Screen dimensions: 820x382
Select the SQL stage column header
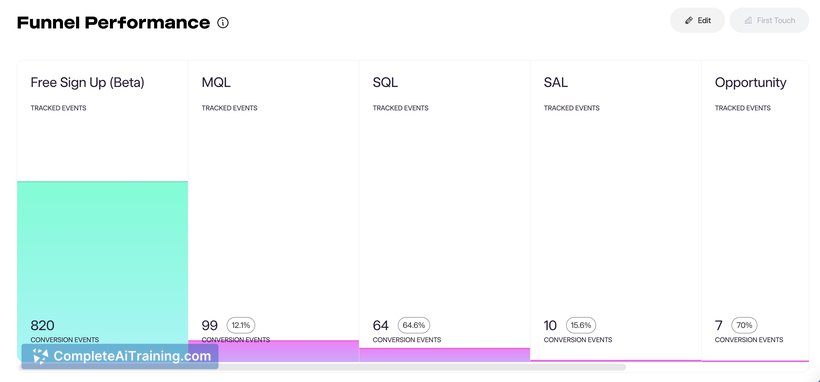pos(385,83)
